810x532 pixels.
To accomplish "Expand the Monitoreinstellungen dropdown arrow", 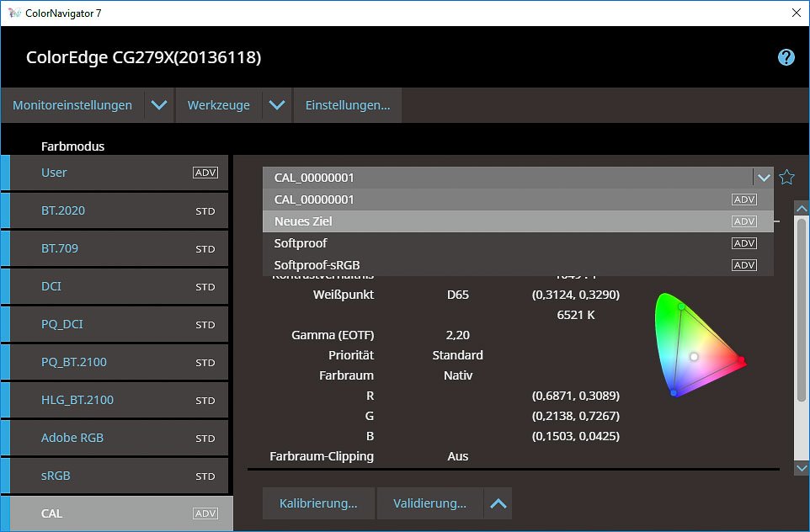I will (x=158, y=105).
